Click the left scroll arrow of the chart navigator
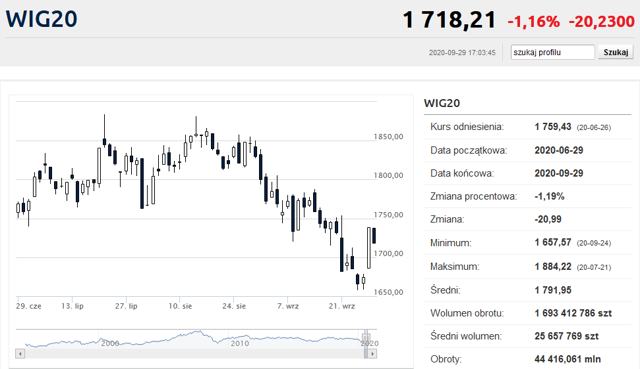Image resolution: width=640 pixels, height=369 pixels. coord(20,353)
